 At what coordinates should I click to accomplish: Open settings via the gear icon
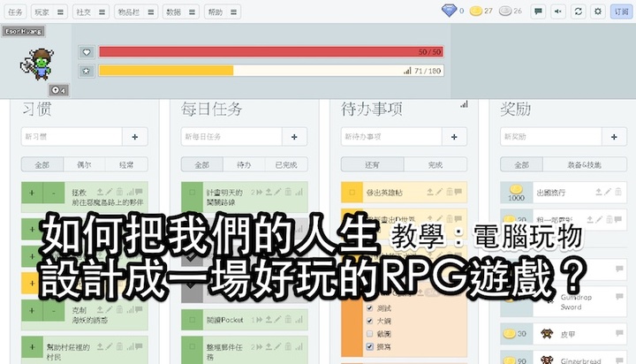click(598, 11)
